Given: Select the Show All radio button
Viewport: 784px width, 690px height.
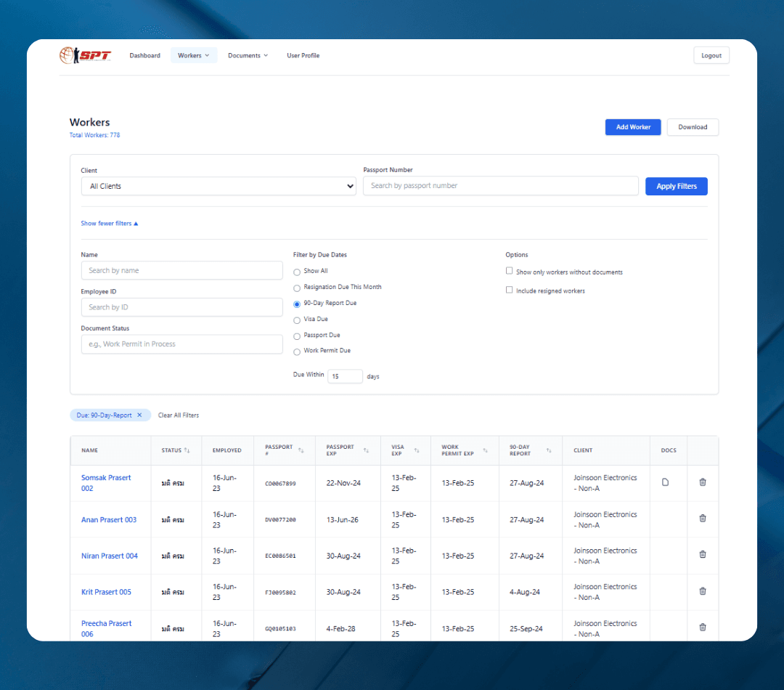Looking at the screenshot, I should click(297, 272).
